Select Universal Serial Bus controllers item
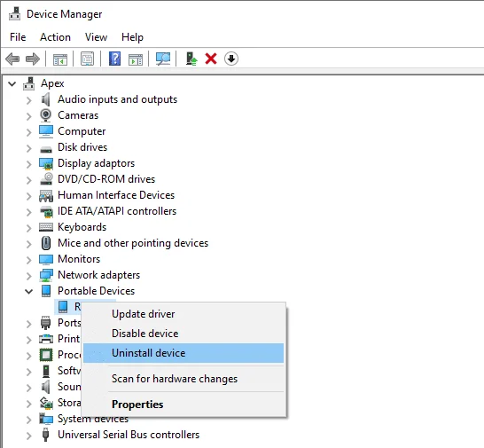Screen dimensions: 484x448 point(129,435)
